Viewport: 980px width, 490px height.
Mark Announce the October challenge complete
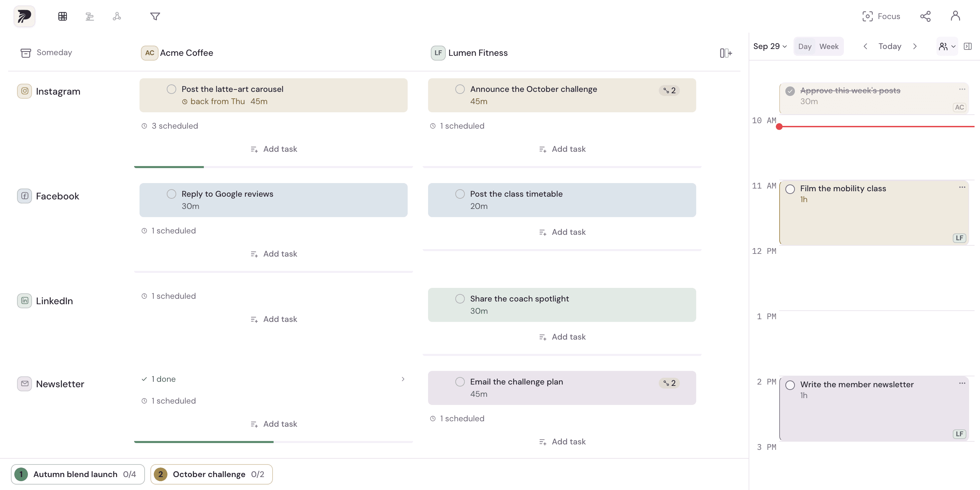(460, 89)
